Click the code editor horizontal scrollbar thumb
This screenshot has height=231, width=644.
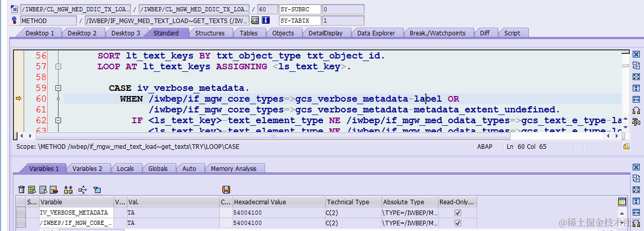pyautogui.click(x=273, y=136)
